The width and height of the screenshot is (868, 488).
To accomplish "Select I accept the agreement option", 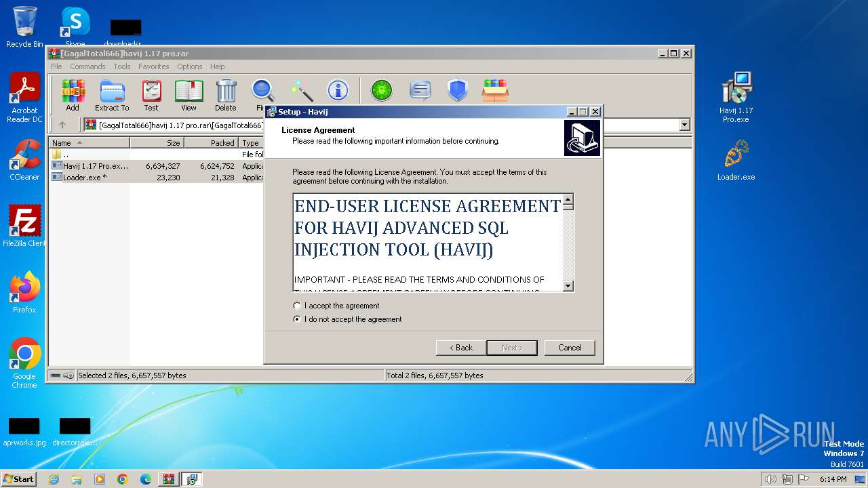I will click(336, 306).
